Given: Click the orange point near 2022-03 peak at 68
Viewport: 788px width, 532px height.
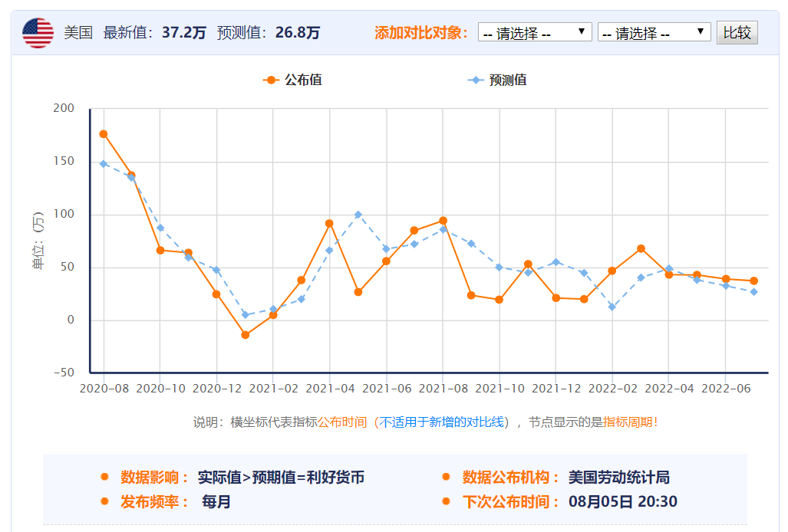Looking at the screenshot, I should click(x=641, y=249).
